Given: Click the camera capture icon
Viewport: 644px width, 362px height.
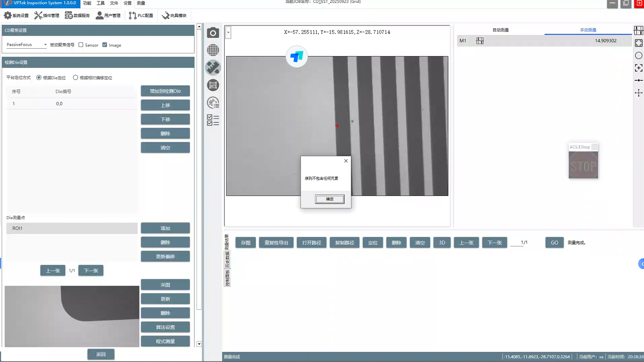Looking at the screenshot, I should click(x=213, y=33).
